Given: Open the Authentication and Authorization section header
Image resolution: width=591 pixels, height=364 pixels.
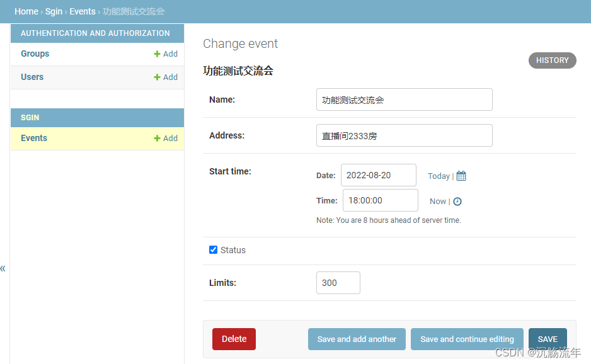Looking at the screenshot, I should pos(95,33).
